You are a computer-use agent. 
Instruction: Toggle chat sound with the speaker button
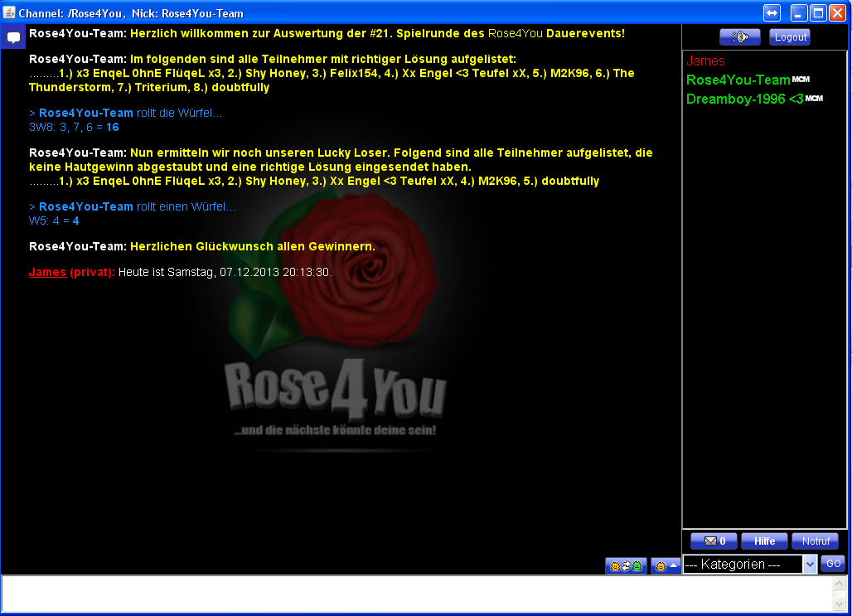pos(739,37)
